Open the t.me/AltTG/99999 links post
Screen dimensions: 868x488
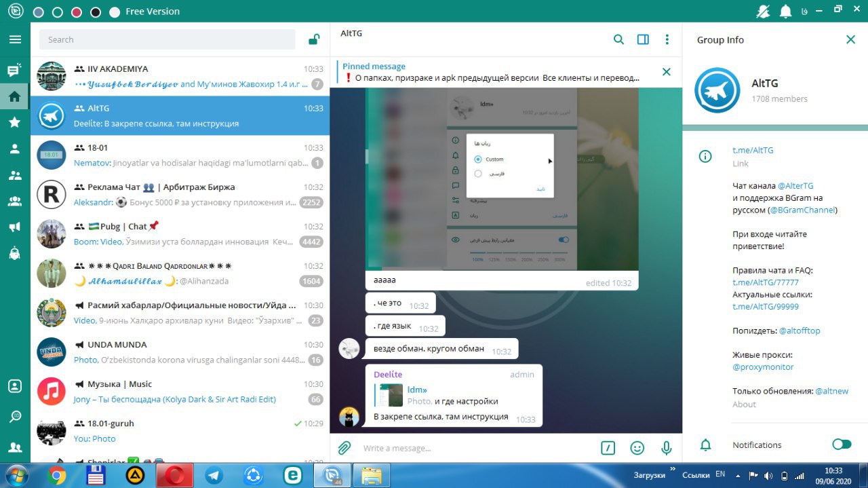[x=766, y=307]
